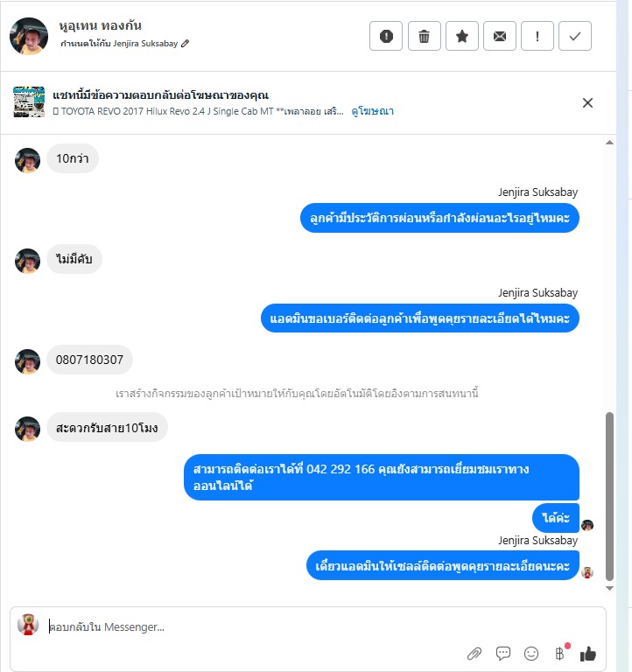
Task: Open payment request baht icon
Action: pyautogui.click(x=560, y=653)
